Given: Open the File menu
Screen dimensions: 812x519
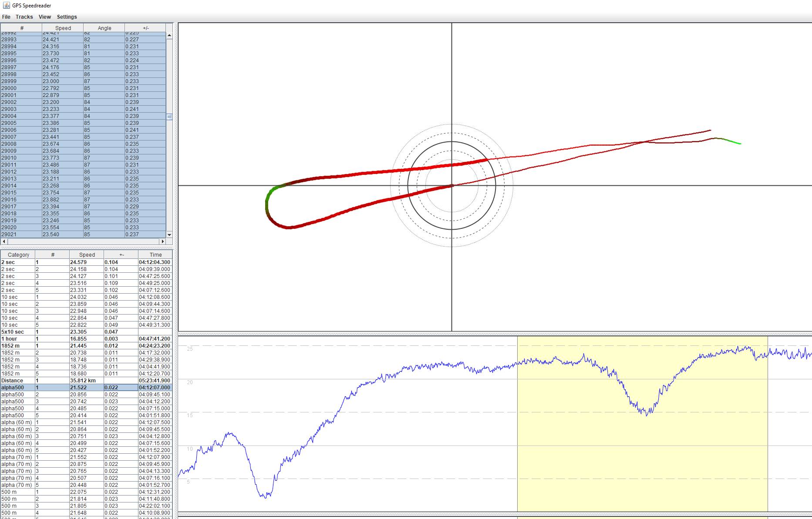Looking at the screenshot, I should point(6,17).
